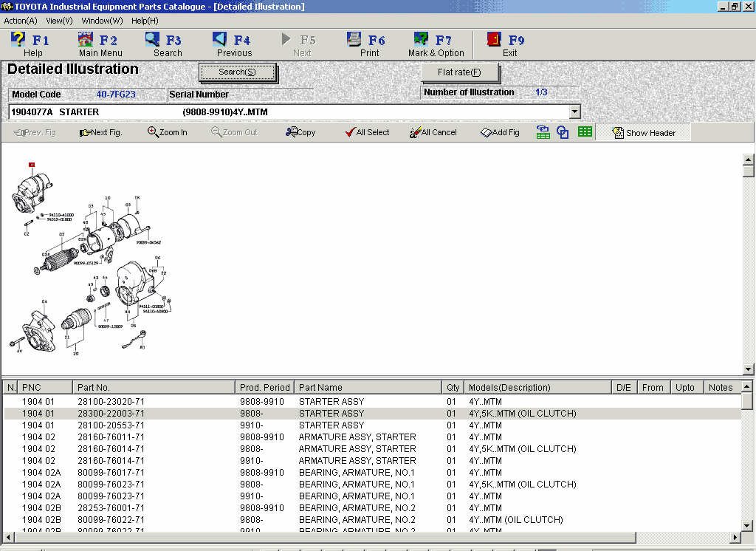Open F7 Mark & Option
Screen dimensions: 756x551
click(436, 44)
